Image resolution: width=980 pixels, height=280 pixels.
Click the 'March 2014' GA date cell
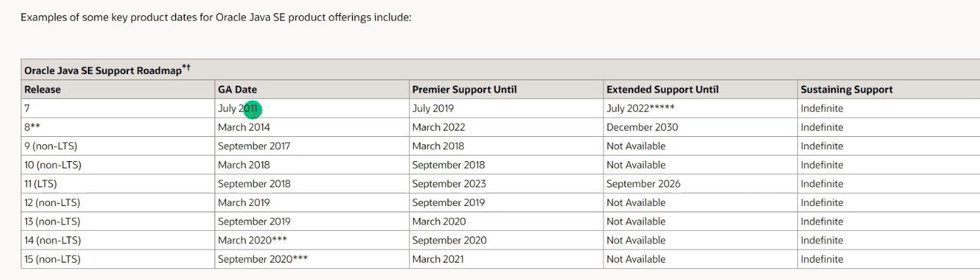click(x=244, y=127)
